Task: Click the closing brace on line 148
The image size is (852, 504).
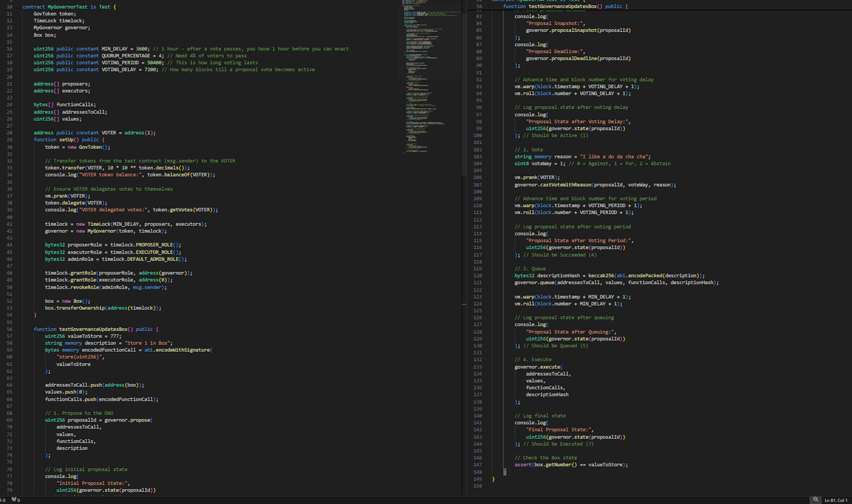Action: point(505,472)
